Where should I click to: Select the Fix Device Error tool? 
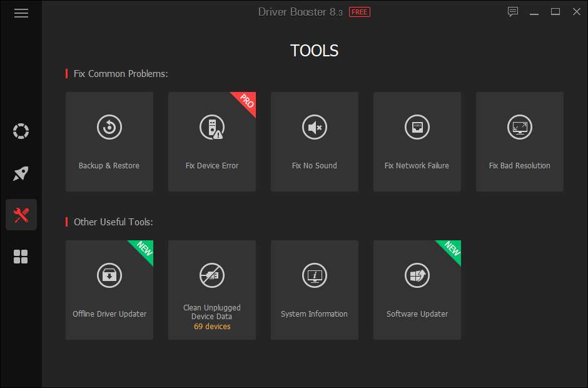[x=211, y=141]
